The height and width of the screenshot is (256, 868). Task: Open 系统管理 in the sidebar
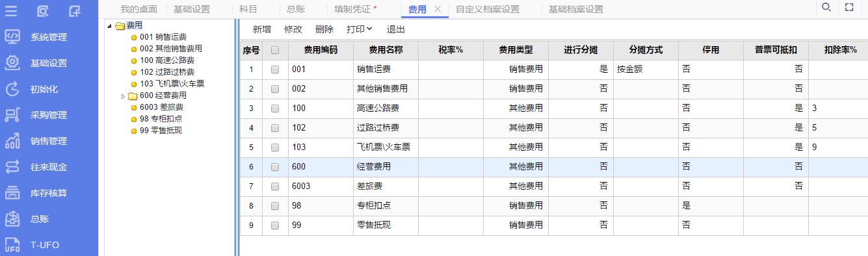(x=49, y=37)
